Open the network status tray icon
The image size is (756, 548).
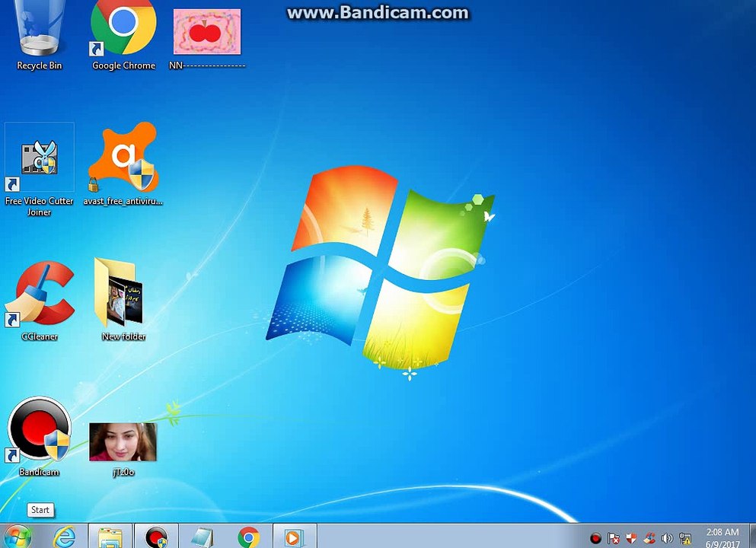(685, 538)
